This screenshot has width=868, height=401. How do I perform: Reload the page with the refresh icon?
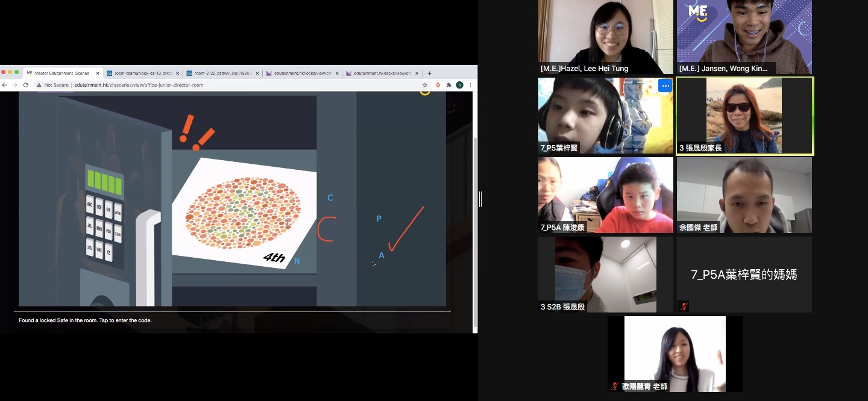[25, 85]
